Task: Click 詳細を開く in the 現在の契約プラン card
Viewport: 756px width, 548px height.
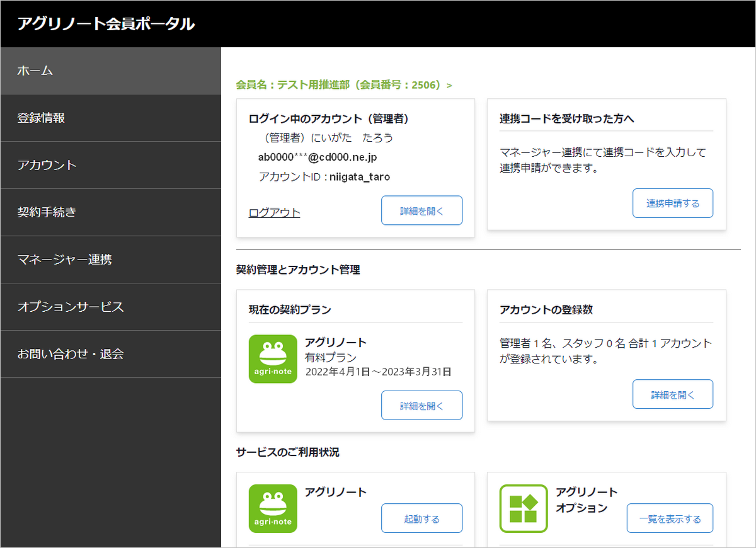Action: [x=421, y=405]
